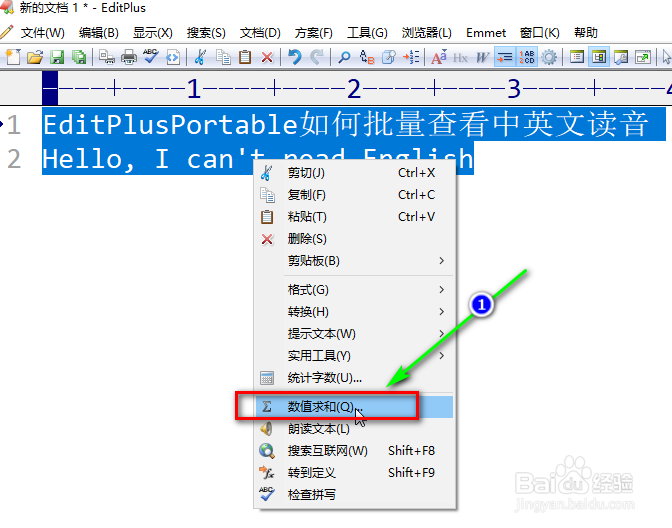Click line number 2 in the gutter
Image resolution: width=672 pixels, height=528 pixels.
[x=14, y=159]
